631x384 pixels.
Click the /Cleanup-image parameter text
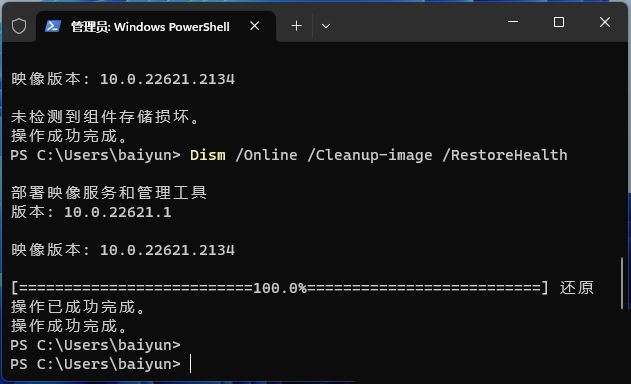tap(370, 155)
